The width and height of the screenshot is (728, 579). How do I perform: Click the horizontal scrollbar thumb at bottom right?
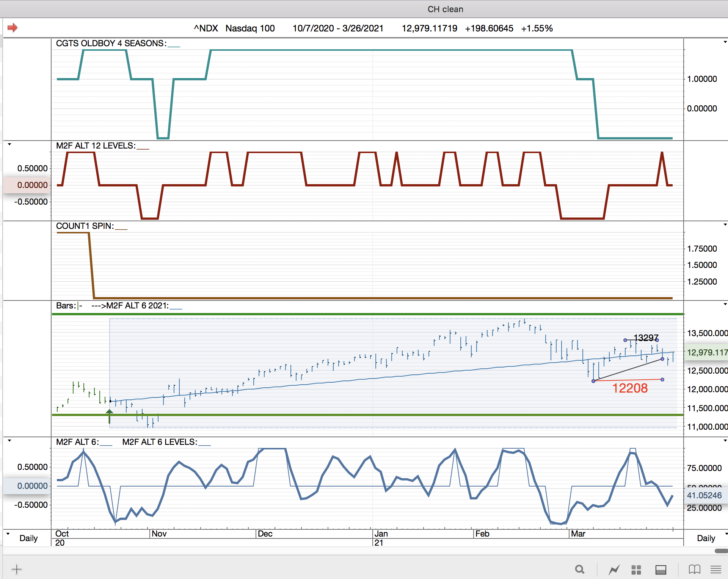click(721, 551)
